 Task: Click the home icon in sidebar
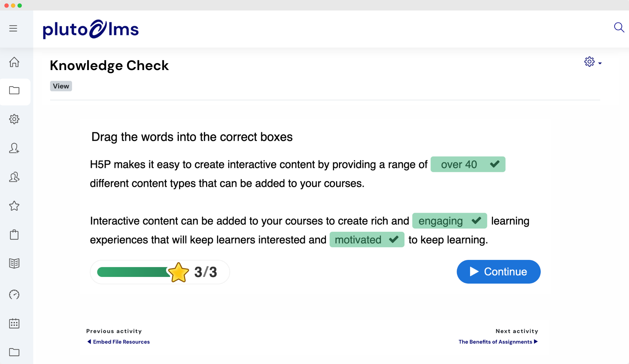click(15, 62)
